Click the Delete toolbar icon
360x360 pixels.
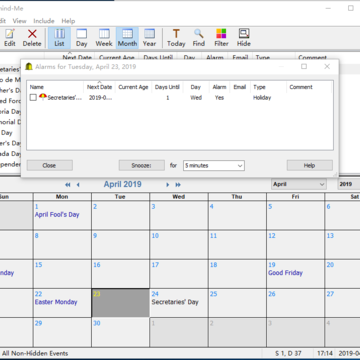coord(32,38)
